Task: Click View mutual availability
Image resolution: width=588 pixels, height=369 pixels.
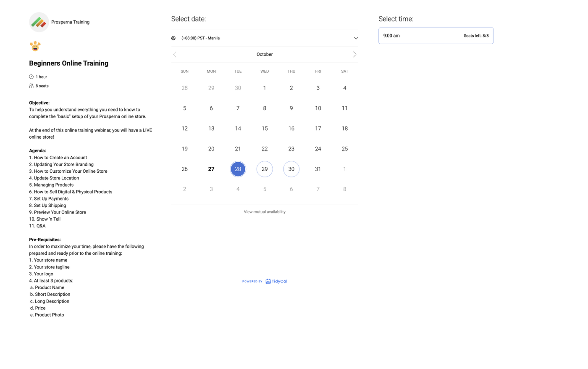Action: coord(265,212)
